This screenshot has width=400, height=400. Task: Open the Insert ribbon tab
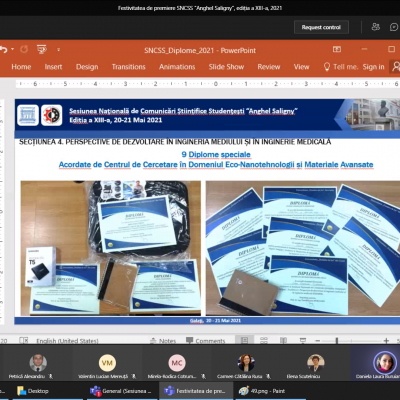(x=53, y=67)
